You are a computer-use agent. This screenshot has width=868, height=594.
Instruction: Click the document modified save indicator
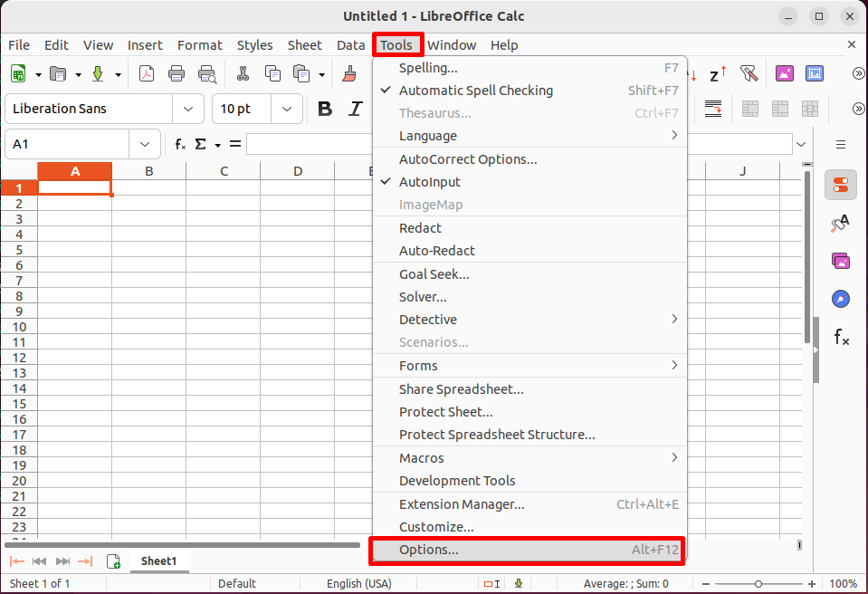click(519, 583)
